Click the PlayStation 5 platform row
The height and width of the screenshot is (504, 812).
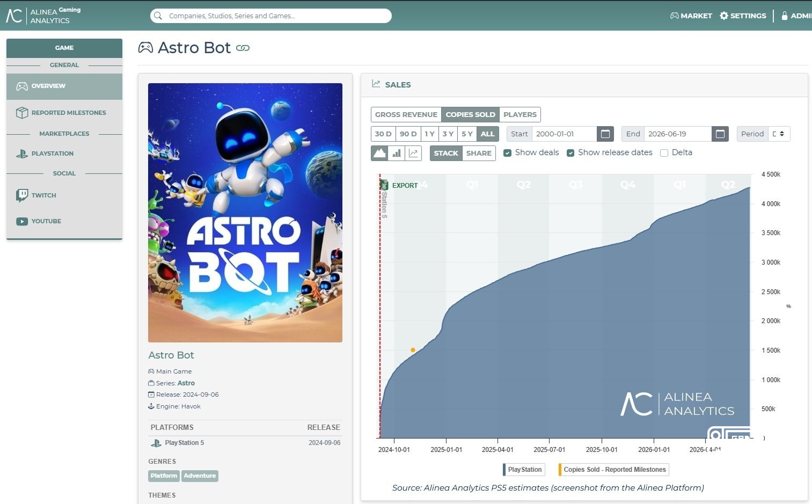click(245, 443)
